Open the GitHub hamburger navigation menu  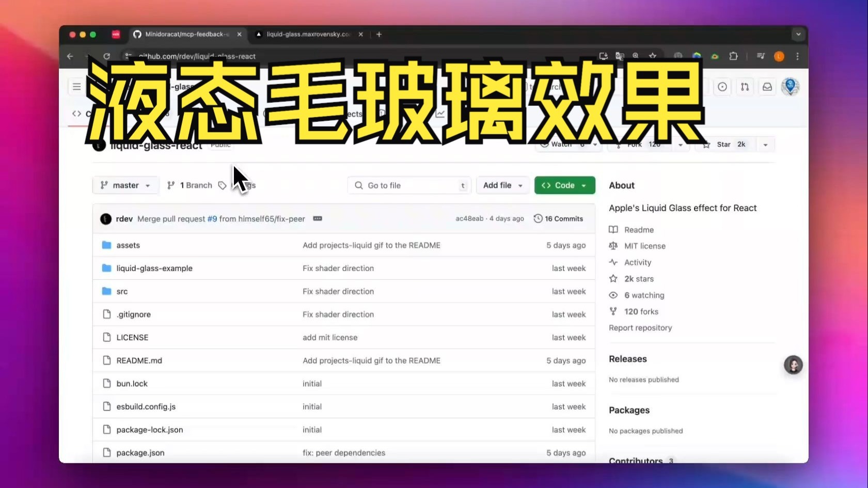click(76, 87)
